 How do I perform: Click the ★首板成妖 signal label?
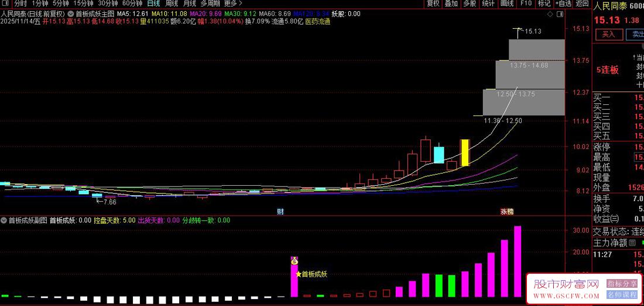tap(311, 274)
